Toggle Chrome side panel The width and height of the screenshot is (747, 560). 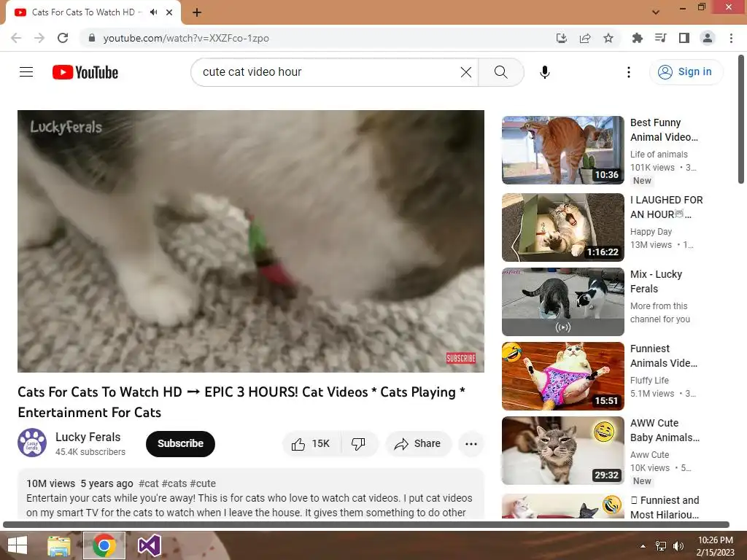(684, 38)
